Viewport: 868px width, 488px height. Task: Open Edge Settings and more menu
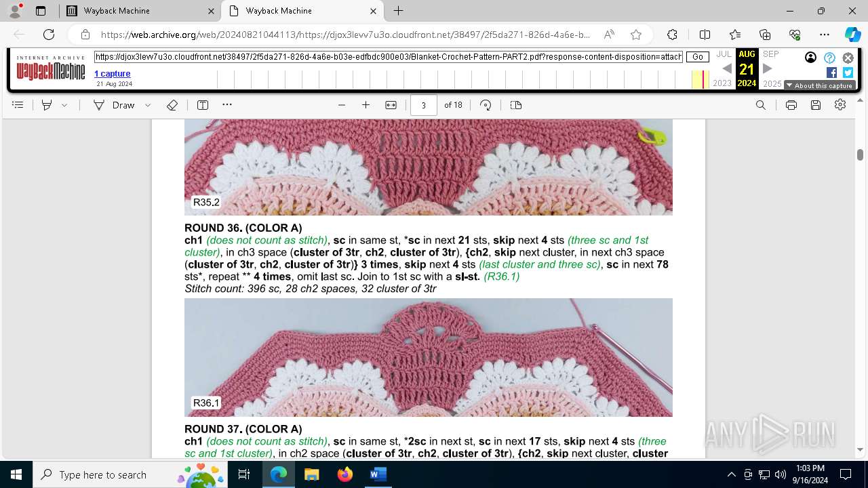[x=825, y=35]
